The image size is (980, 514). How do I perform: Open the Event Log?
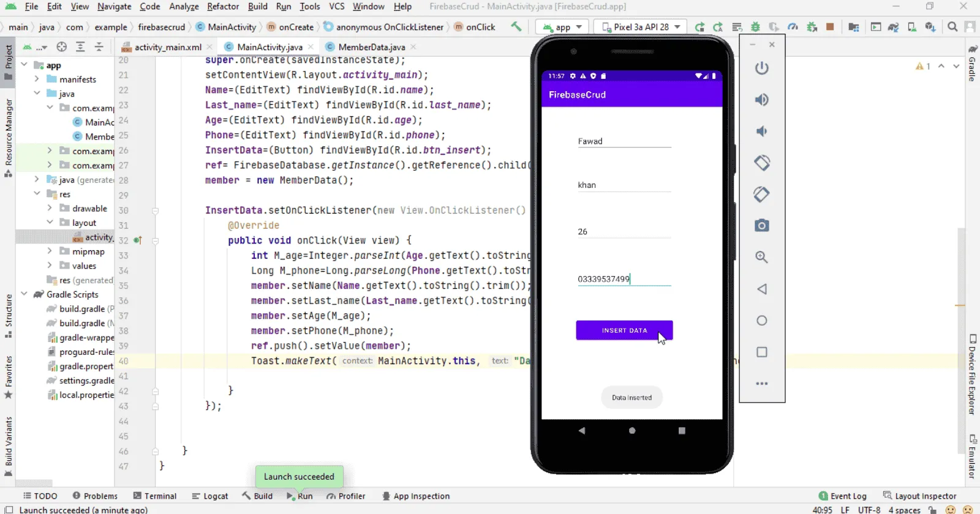[x=843, y=496]
